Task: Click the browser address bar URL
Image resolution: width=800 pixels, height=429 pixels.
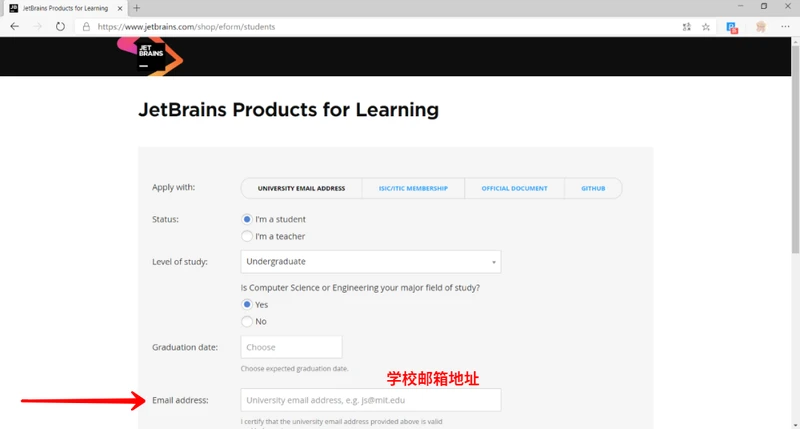Action: click(186, 27)
